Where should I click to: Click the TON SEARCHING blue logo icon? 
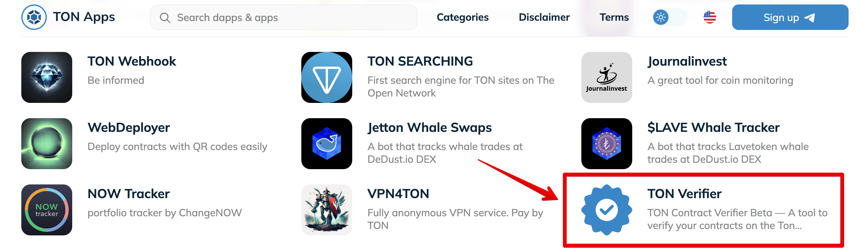coord(326,77)
